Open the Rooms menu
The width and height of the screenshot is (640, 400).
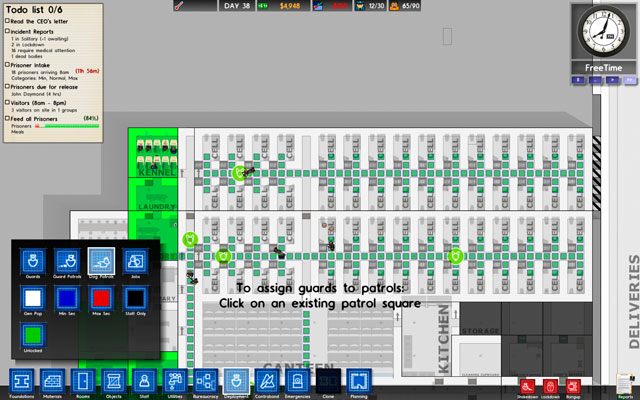pos(83,383)
